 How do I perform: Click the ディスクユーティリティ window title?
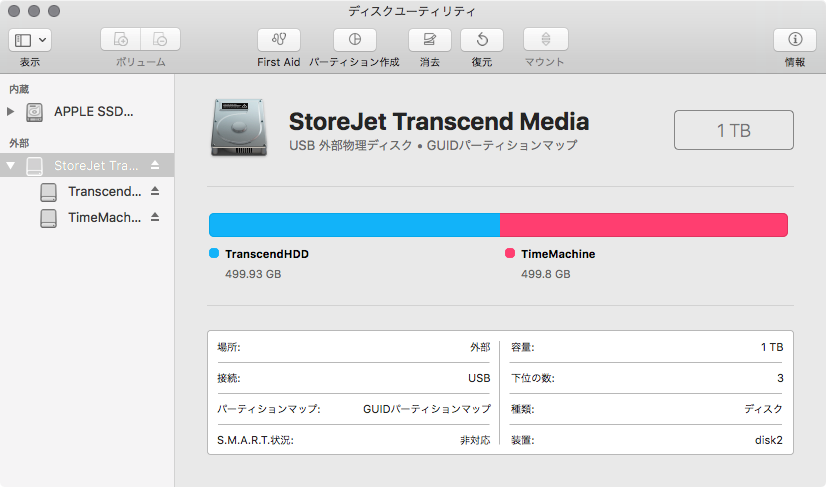tap(412, 11)
